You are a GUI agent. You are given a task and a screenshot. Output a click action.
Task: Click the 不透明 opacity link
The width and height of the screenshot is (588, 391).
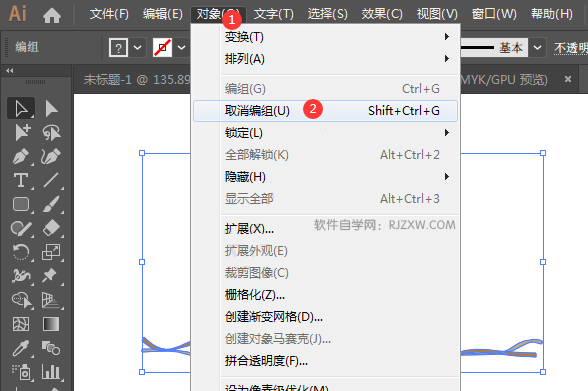pos(571,48)
